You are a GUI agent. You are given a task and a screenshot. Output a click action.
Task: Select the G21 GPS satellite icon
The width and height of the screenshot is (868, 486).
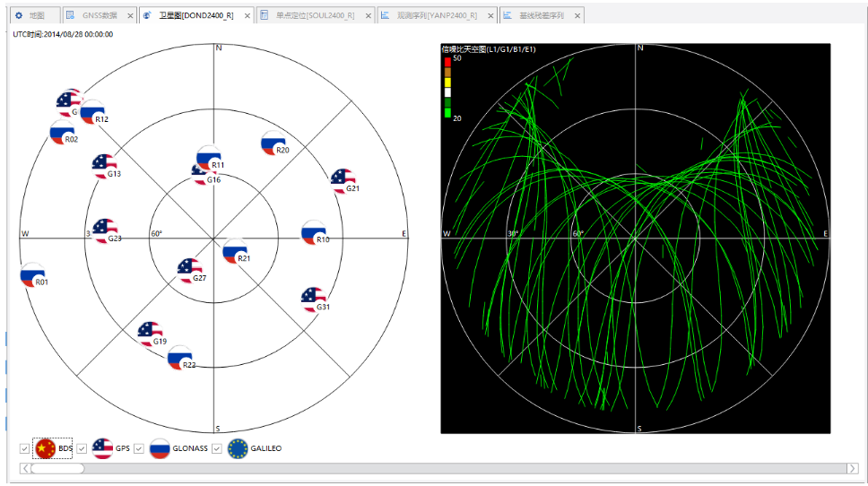(343, 181)
